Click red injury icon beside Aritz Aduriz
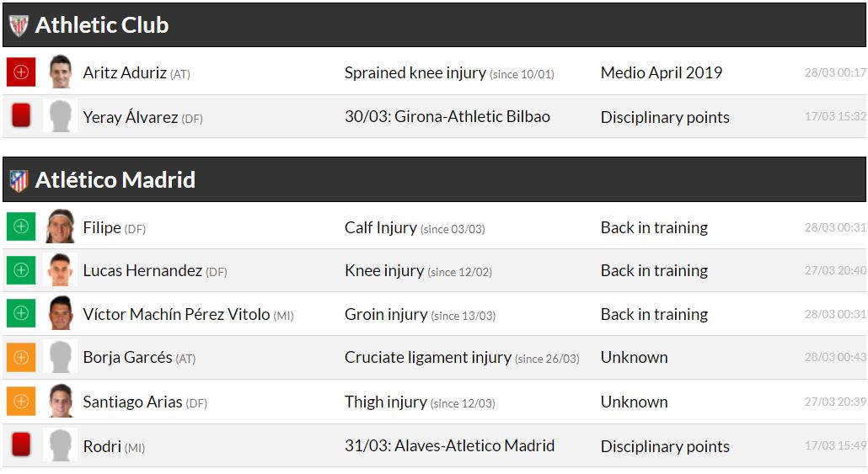Viewport: 868px width, 474px height. pyautogui.click(x=21, y=72)
